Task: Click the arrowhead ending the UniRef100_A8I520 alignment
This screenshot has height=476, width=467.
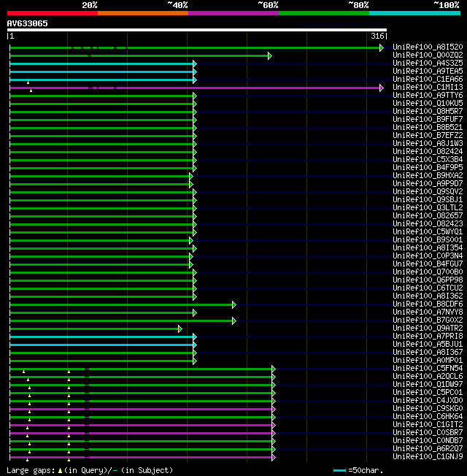Action: click(382, 47)
